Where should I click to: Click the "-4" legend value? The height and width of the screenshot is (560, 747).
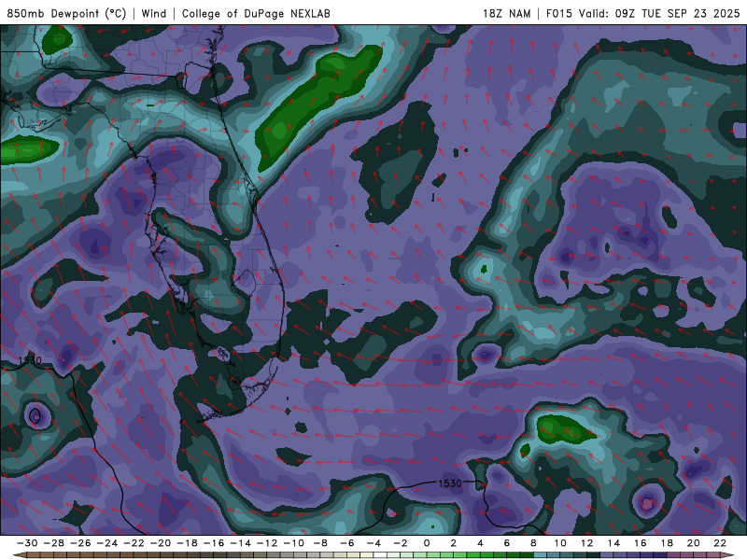(374, 543)
